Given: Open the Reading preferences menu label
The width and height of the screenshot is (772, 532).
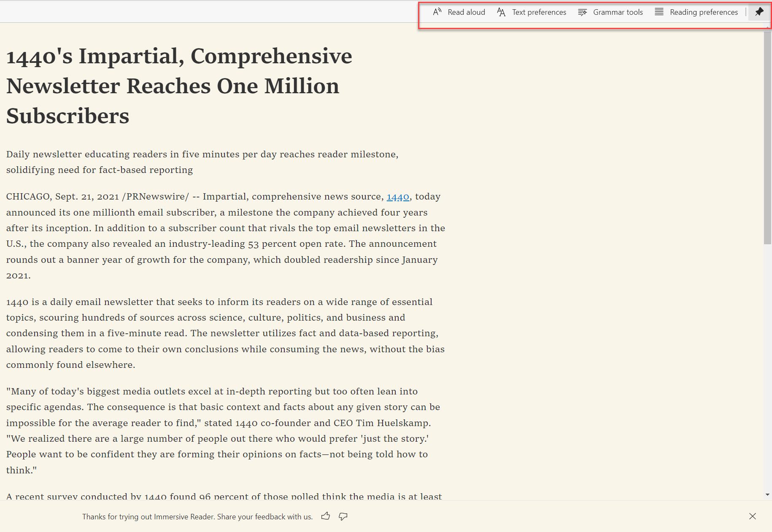Looking at the screenshot, I should 704,12.
